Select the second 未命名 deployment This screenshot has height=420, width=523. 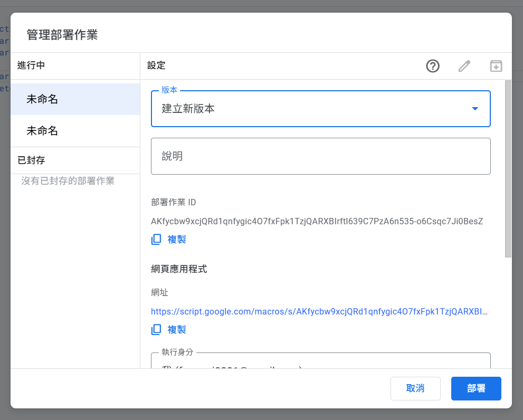pyautogui.click(x=75, y=131)
